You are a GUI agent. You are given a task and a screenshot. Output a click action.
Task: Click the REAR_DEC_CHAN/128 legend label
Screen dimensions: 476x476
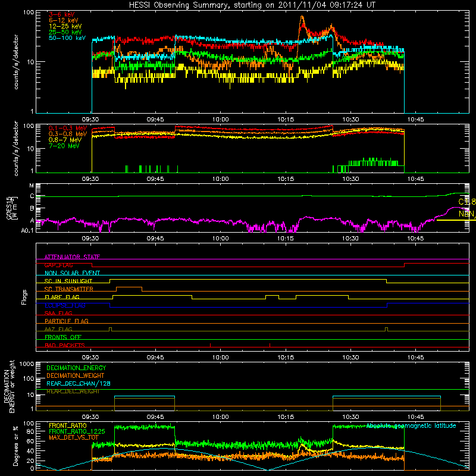(x=79, y=383)
